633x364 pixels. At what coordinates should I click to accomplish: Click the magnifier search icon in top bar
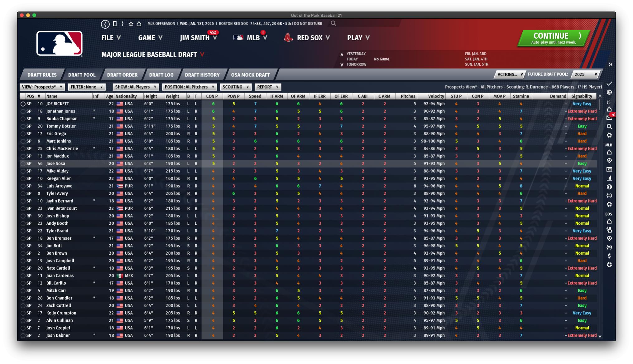[333, 23]
